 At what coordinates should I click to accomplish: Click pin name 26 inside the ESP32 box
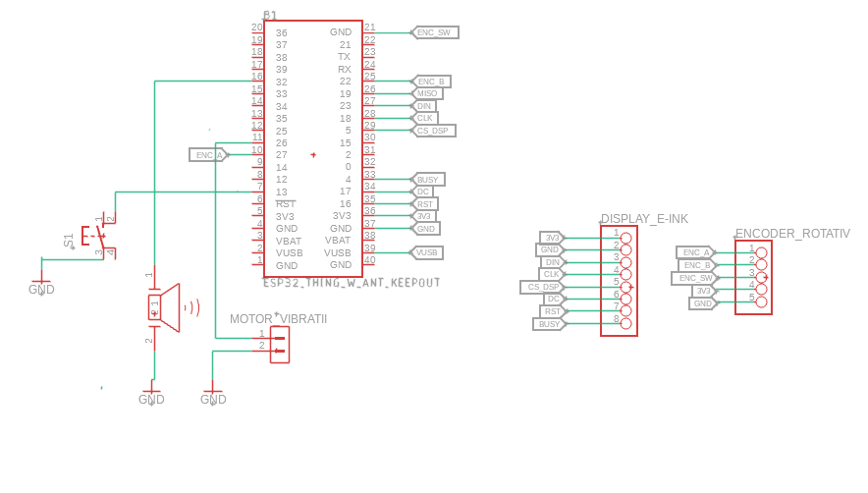pos(281,143)
